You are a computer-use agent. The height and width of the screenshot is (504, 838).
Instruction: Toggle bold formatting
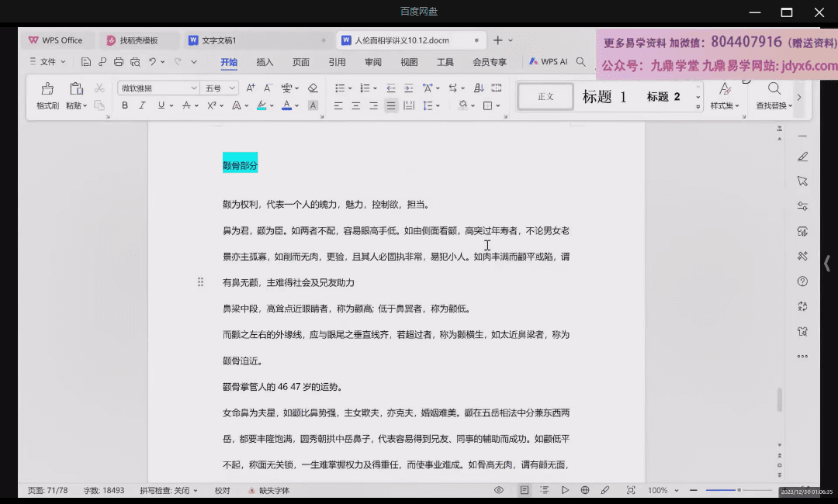click(x=125, y=105)
